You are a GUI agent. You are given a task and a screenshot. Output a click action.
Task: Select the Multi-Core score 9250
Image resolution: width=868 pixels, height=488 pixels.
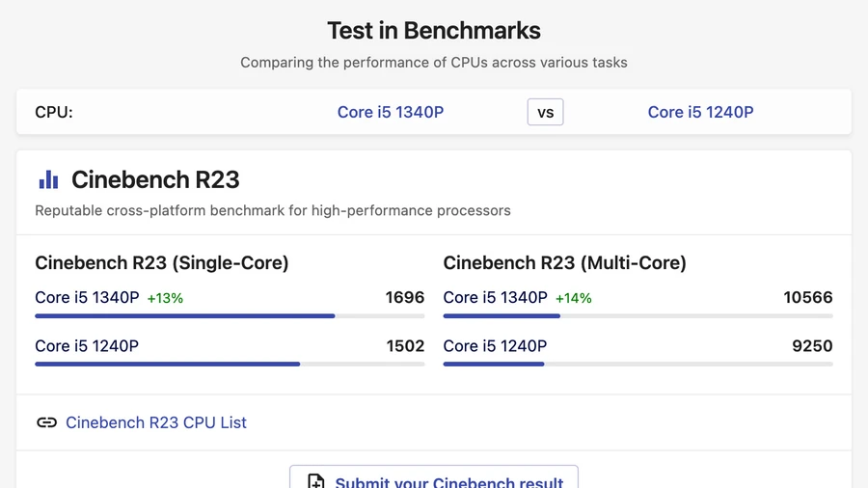point(812,346)
